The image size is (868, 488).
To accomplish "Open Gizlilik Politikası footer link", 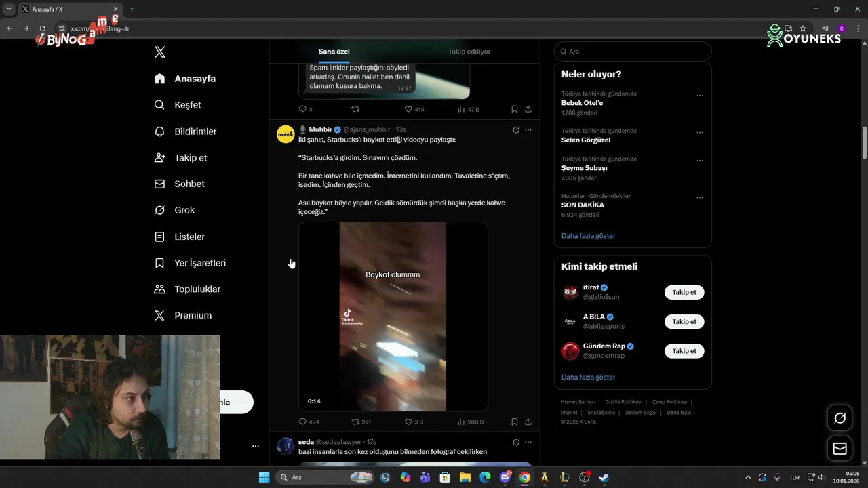I will (623, 402).
